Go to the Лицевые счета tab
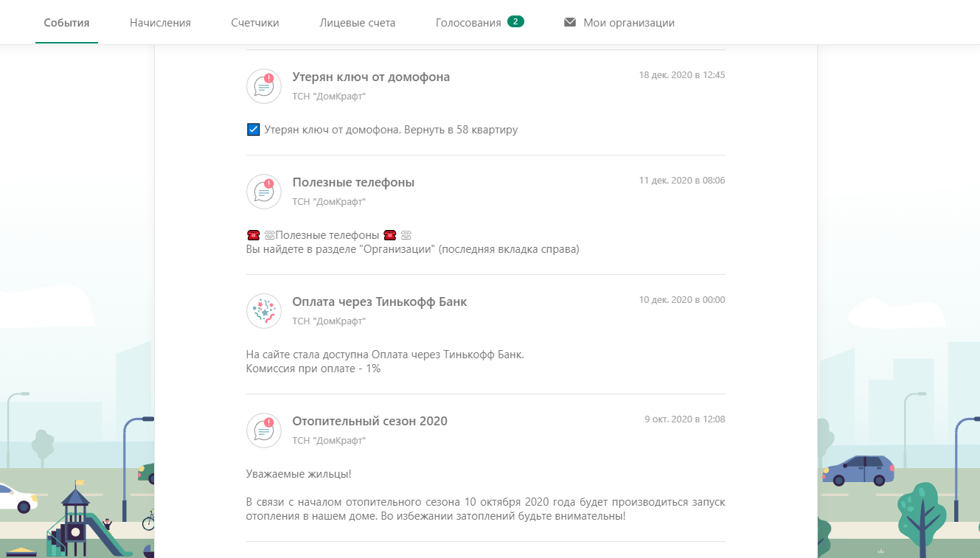 point(358,23)
